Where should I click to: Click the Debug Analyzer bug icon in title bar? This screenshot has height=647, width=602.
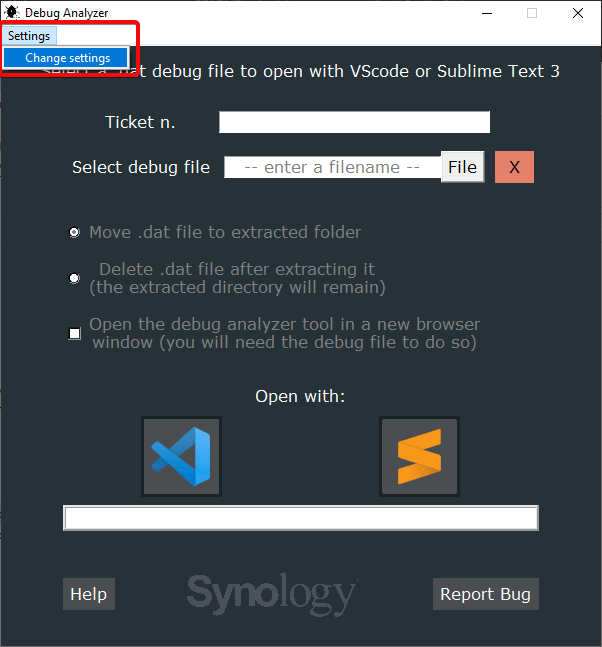(x=12, y=12)
